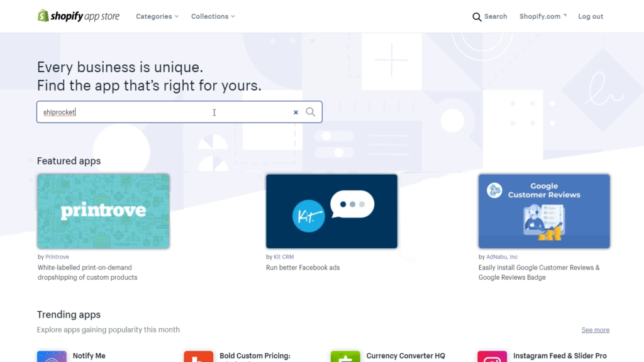Click the magnifier icon in search box
Screen dimensions: 644x362
[311, 112]
